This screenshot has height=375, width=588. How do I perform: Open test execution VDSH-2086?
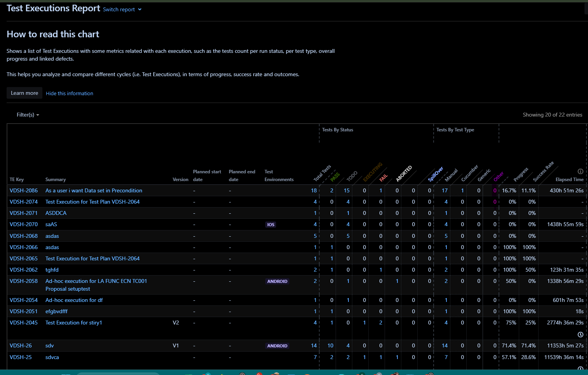(24, 190)
